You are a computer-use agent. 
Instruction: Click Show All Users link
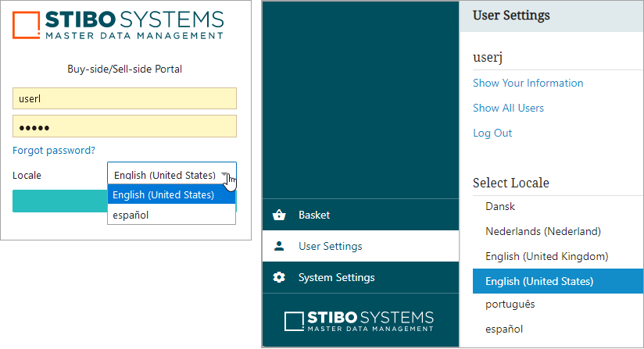coord(508,108)
